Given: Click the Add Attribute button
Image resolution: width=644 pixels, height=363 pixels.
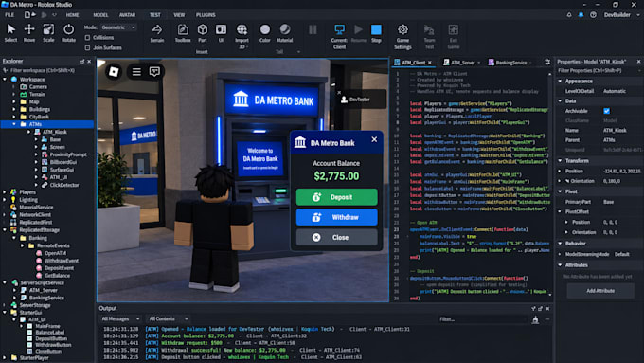Looking at the screenshot, I should [x=600, y=291].
